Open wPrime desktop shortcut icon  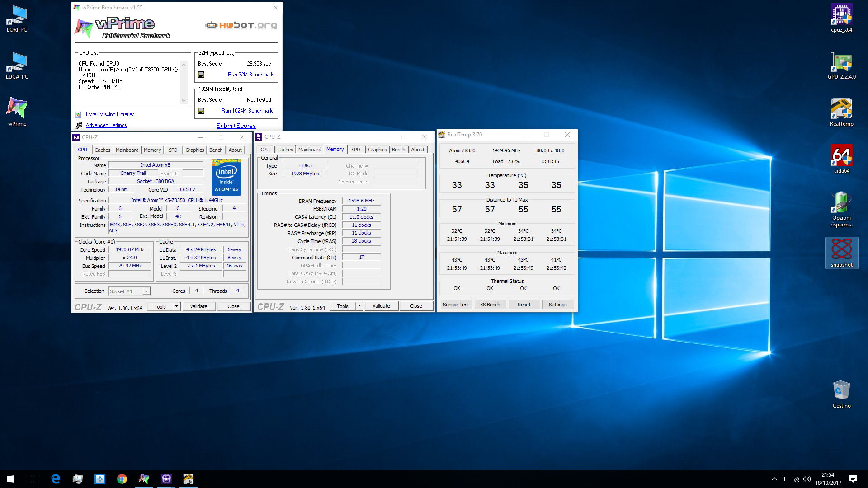pos(17,112)
